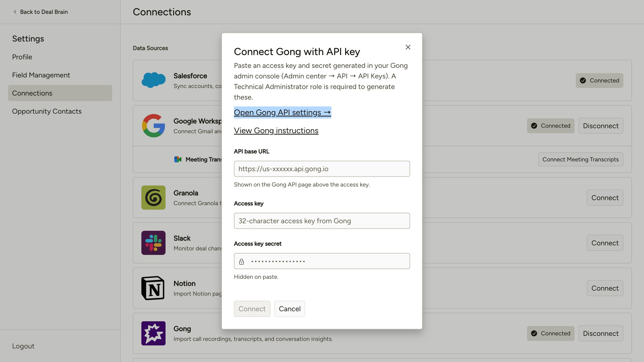This screenshot has width=644, height=362.
Task: Click the lock icon in secret field
Action: click(242, 261)
